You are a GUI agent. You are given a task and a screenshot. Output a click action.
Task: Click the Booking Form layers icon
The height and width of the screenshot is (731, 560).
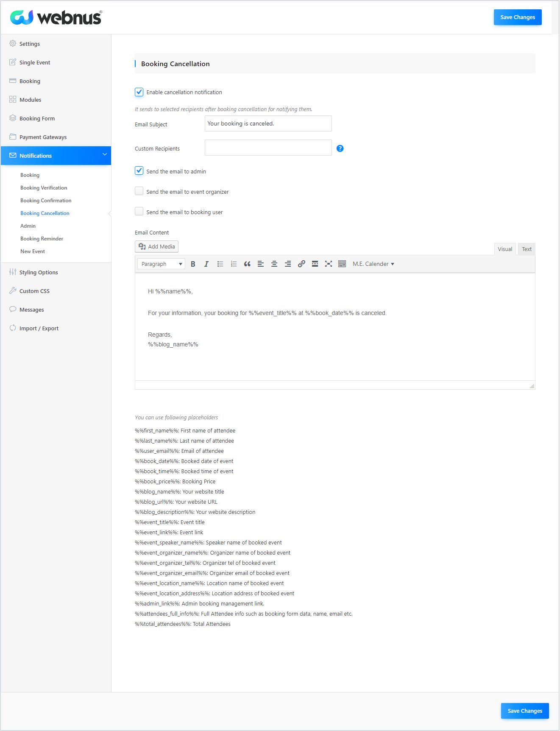[13, 118]
